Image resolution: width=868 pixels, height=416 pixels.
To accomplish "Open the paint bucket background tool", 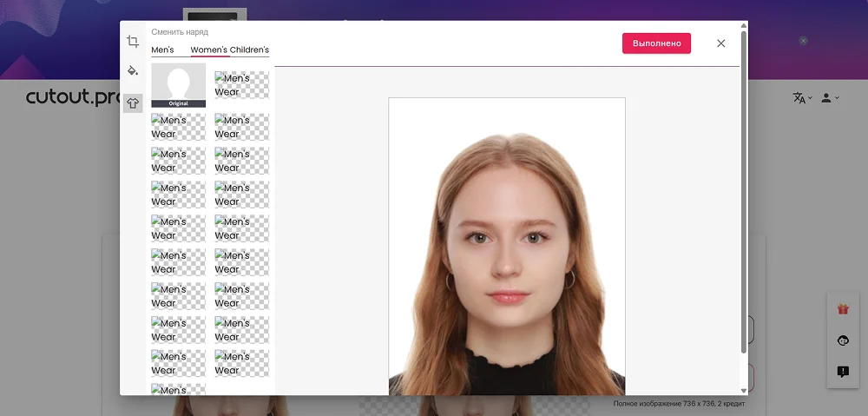I will tap(133, 71).
